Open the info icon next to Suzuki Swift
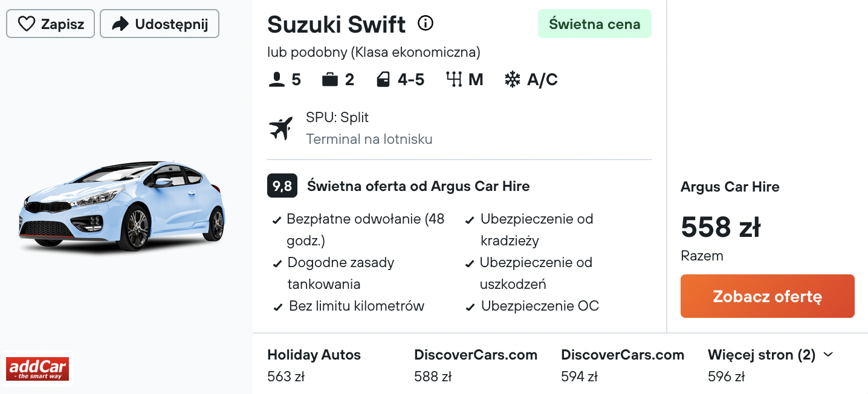868x394 pixels. click(426, 24)
